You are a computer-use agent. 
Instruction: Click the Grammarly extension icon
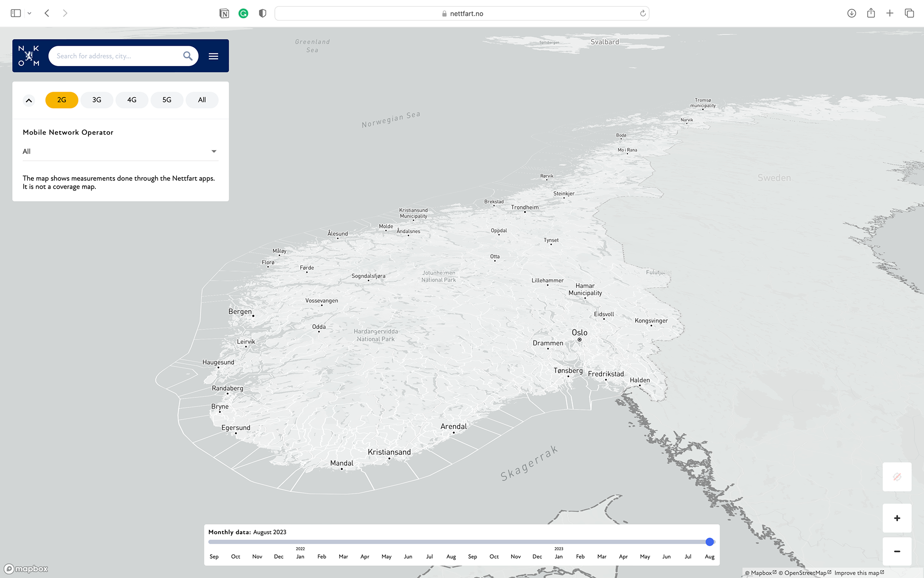244,13
